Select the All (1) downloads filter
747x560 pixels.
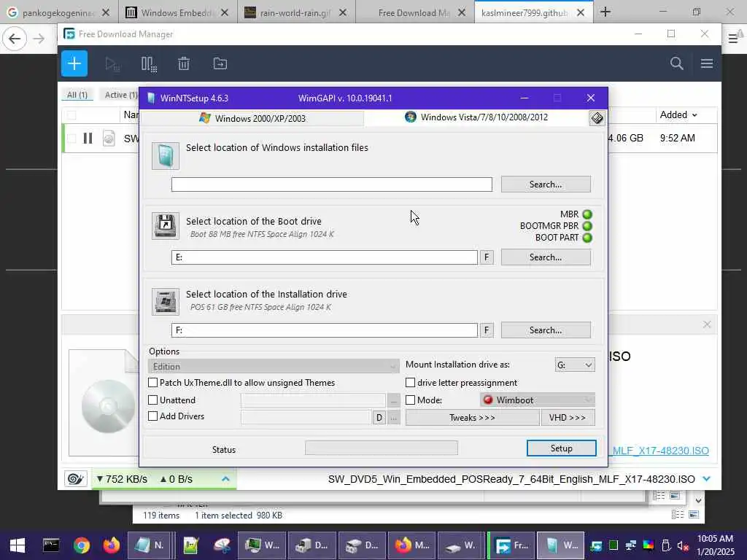[77, 95]
